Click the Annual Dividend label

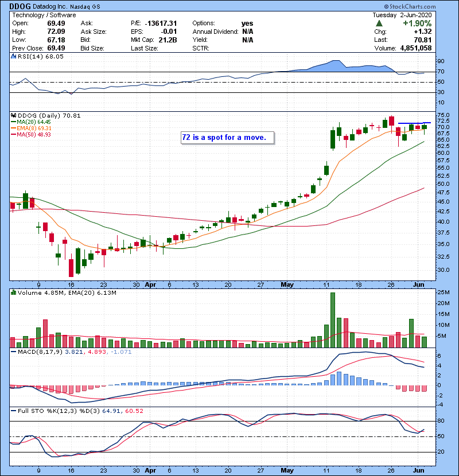point(215,32)
